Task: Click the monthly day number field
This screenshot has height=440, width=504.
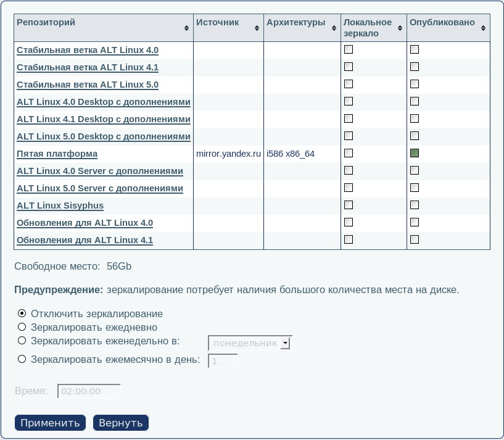Action: pyautogui.click(x=223, y=362)
